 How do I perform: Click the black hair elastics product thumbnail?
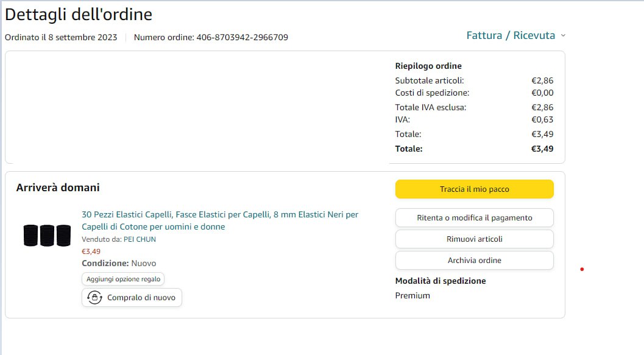pyautogui.click(x=48, y=235)
